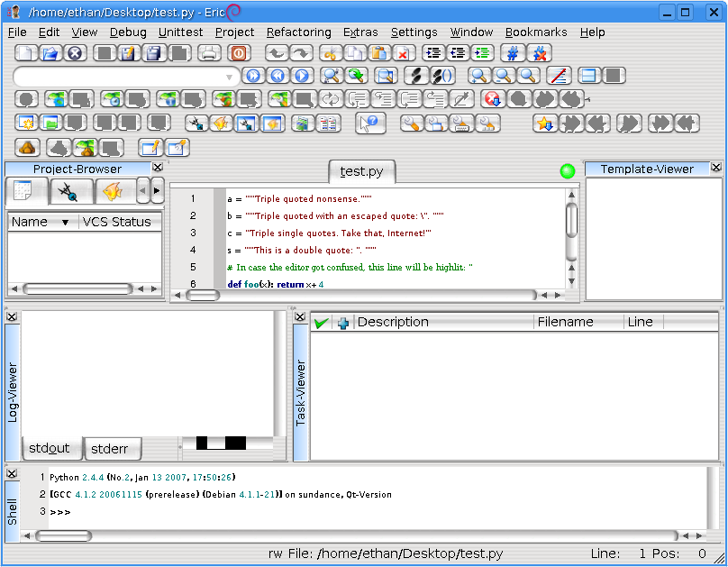
Task: Uncomment using the hash with red X icon
Action: 540,53
